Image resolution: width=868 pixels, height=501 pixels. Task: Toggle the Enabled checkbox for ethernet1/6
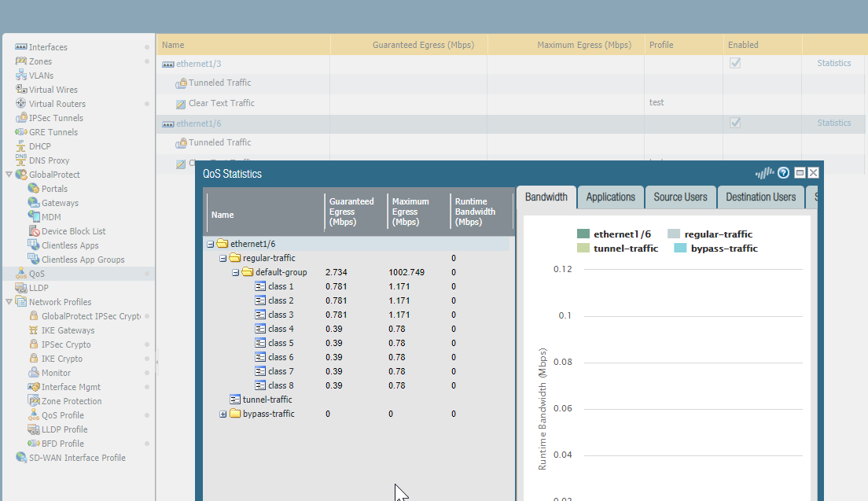click(734, 123)
